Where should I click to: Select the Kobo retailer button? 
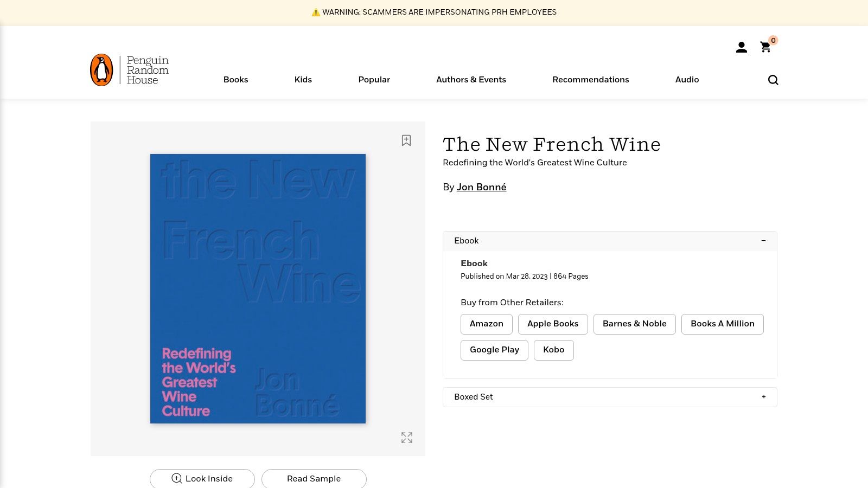(x=554, y=350)
